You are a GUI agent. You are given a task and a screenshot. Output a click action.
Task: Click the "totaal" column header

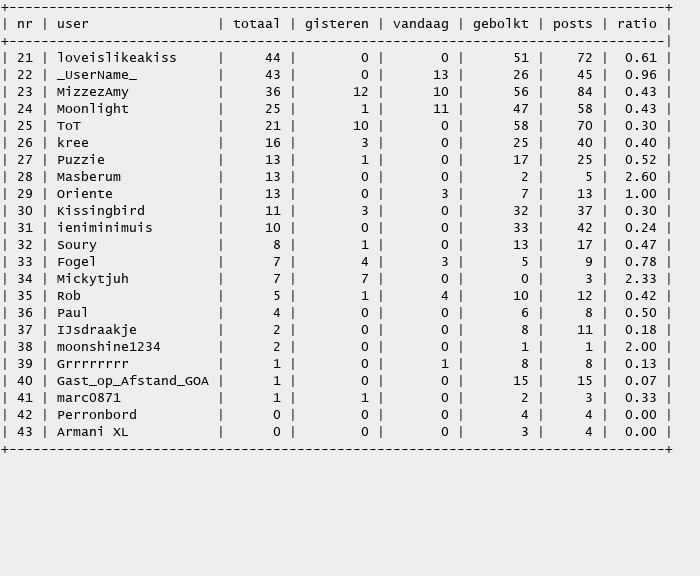256,24
